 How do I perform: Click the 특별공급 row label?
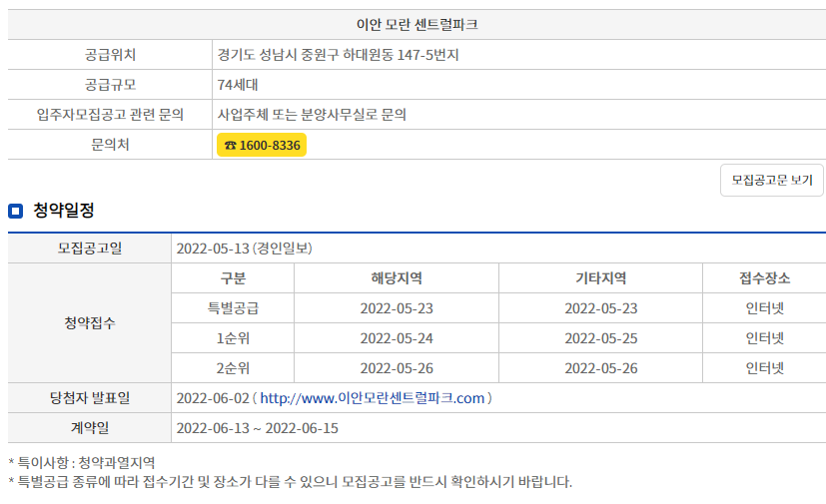coord(233,308)
